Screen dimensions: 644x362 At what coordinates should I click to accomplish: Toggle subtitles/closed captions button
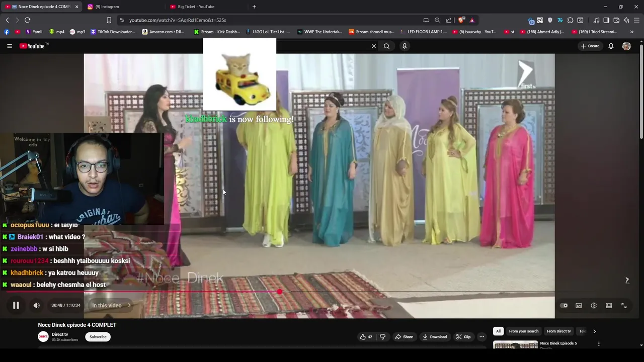(x=579, y=305)
